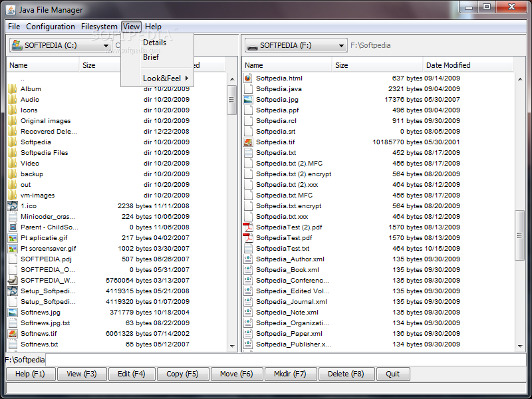Click the Move (F6) button
The height and width of the screenshot is (399, 532).
pos(237,374)
